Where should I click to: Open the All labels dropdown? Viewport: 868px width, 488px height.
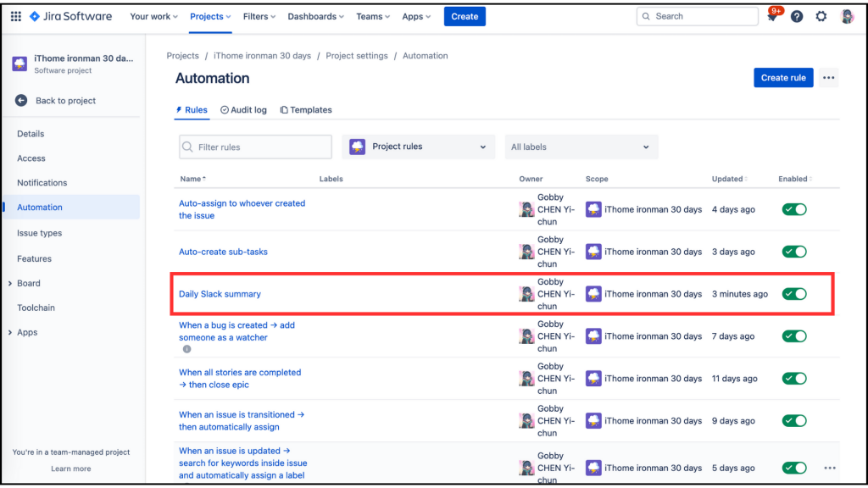click(581, 147)
